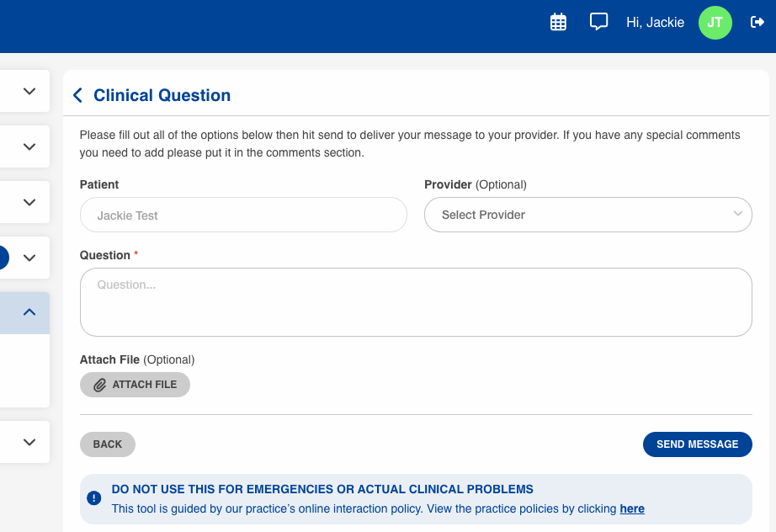776x532 pixels.
Task: Expand the bottommost sidebar section chevron
Action: click(x=29, y=442)
